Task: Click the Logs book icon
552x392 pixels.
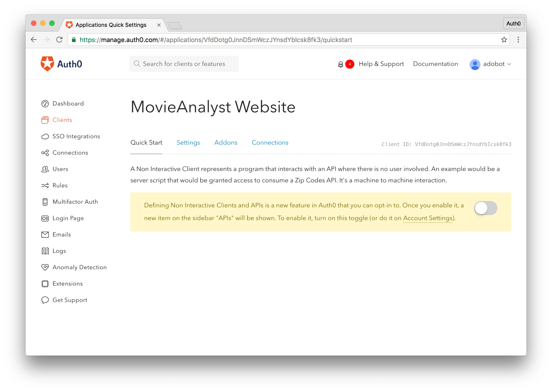Action: pyautogui.click(x=45, y=251)
